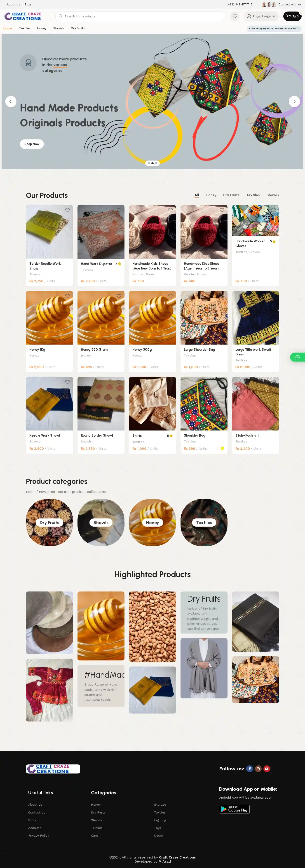
Task: Toggle wishlist heart on Needle Work Shawl
Action: pyautogui.click(x=67, y=382)
